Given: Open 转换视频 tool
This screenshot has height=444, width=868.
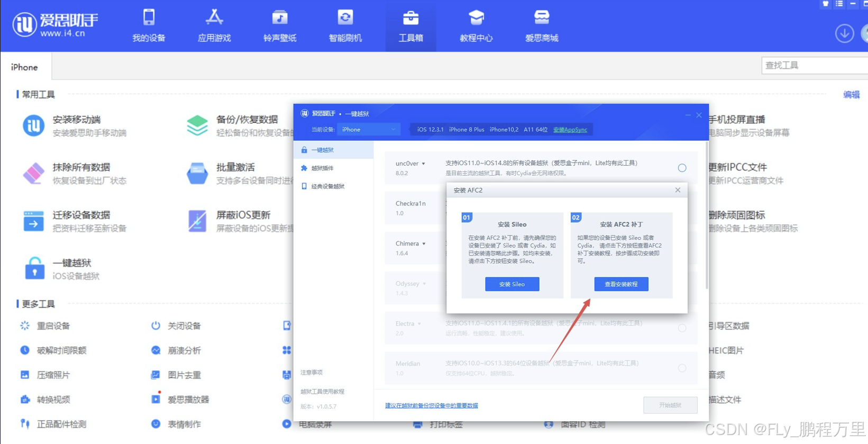Looking at the screenshot, I should point(45,400).
